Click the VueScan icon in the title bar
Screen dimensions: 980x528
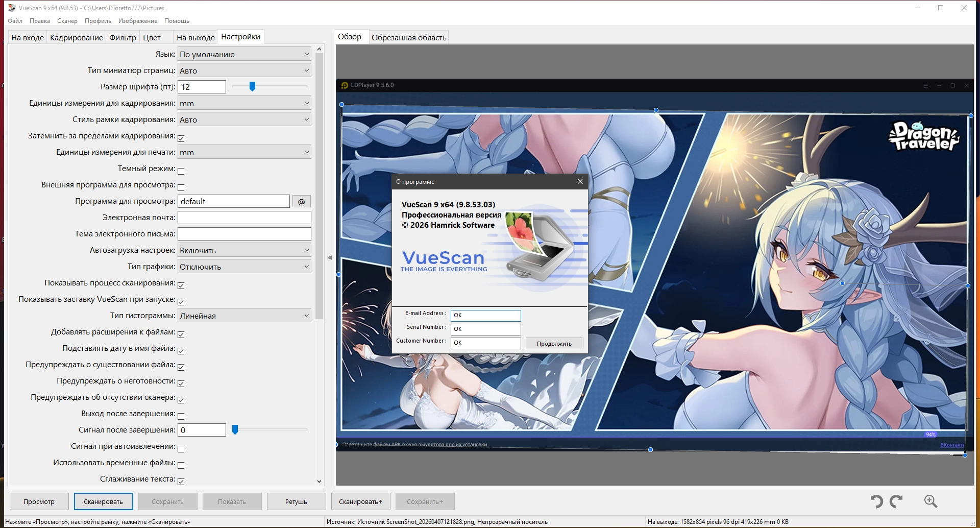pyautogui.click(x=12, y=8)
